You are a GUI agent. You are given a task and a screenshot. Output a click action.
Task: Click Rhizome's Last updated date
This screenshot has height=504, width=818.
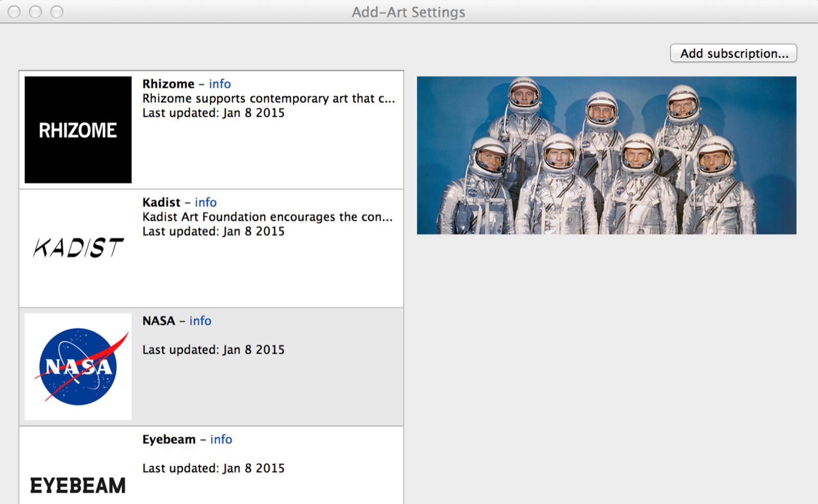point(213,113)
